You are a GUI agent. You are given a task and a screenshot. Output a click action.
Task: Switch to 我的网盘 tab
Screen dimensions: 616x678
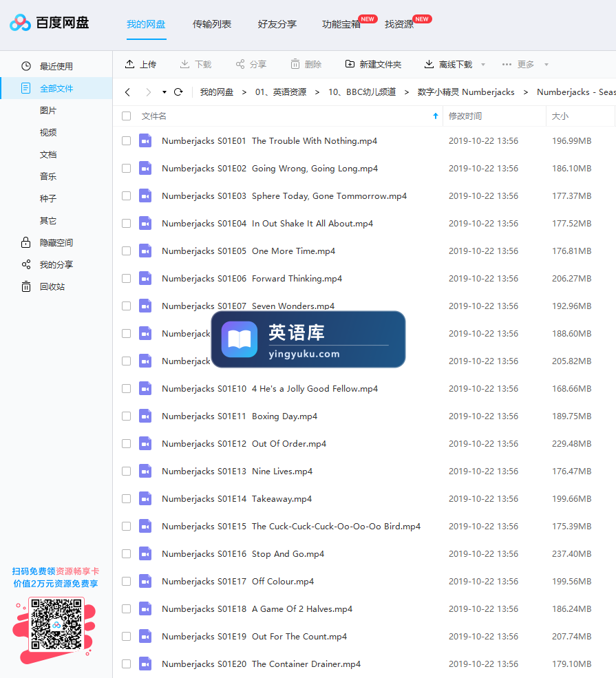146,24
